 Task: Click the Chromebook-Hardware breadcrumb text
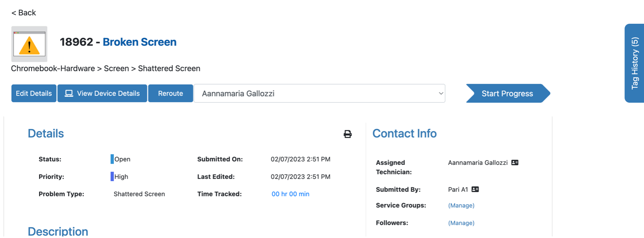53,69
